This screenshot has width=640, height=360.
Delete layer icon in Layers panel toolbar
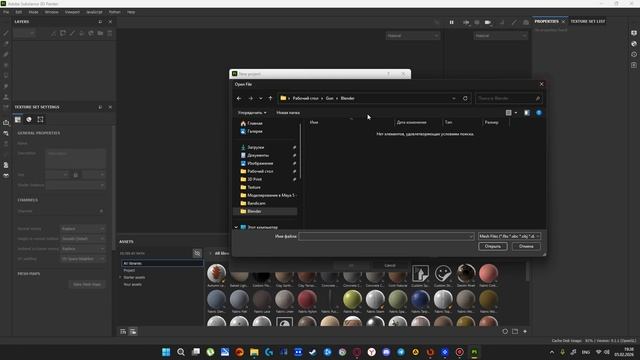click(109, 33)
